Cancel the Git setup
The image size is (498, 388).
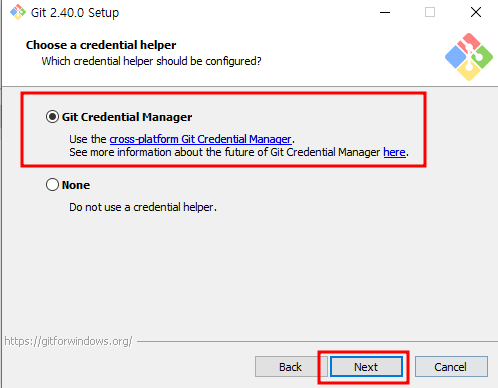pyautogui.click(x=451, y=367)
